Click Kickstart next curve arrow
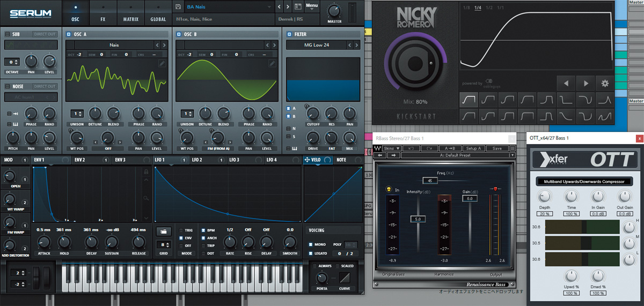The width and height of the screenshot is (644, 306). point(586,83)
